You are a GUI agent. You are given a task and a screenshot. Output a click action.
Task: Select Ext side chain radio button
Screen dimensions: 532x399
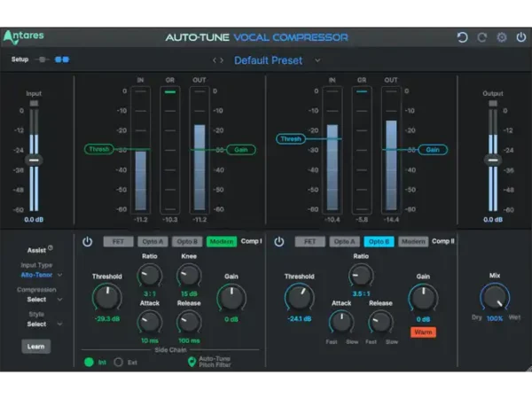(119, 363)
